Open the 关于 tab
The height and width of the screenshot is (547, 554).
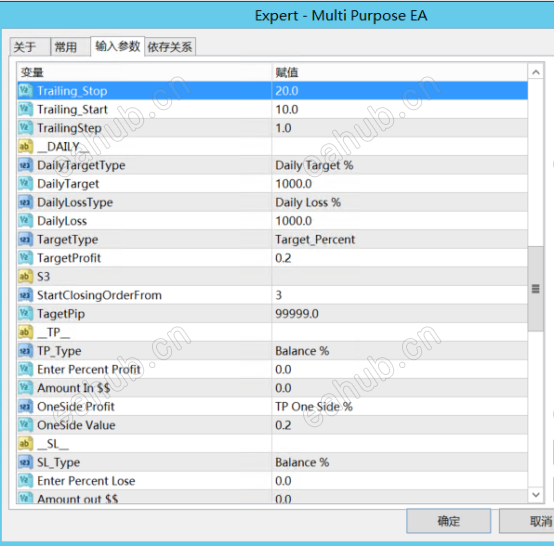[x=30, y=47]
